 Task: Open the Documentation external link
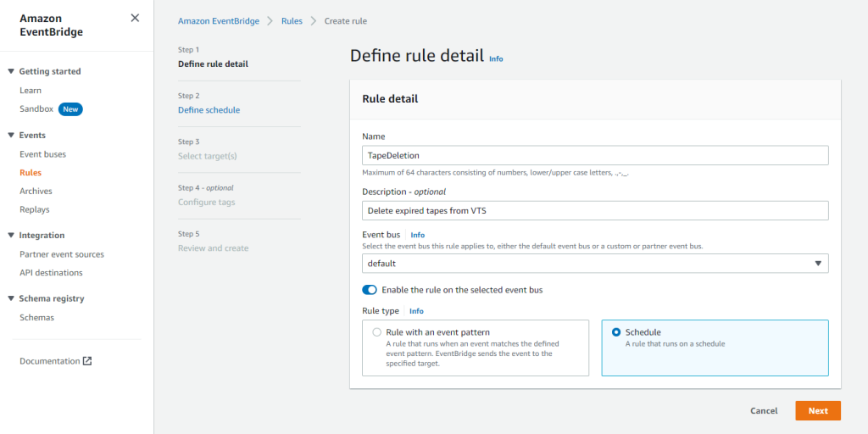[55, 361]
